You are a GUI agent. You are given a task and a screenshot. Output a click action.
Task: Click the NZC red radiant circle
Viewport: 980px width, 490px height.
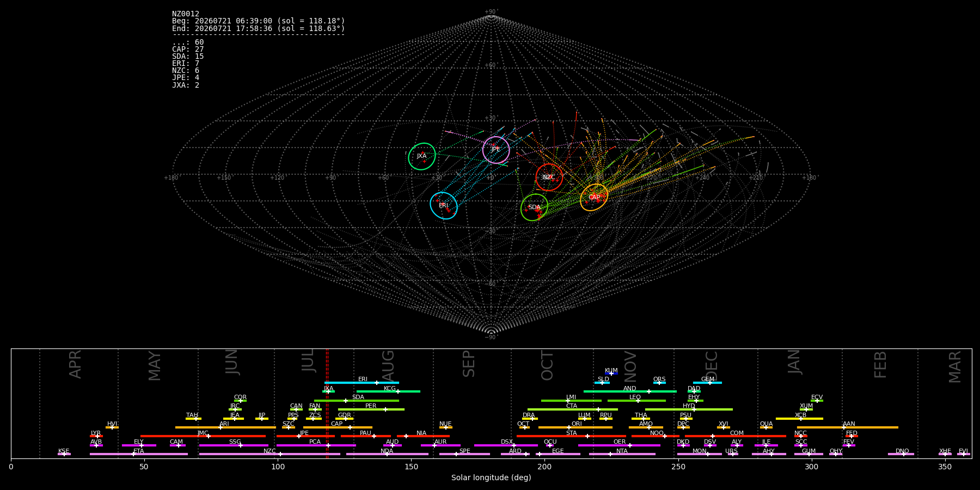click(x=549, y=177)
